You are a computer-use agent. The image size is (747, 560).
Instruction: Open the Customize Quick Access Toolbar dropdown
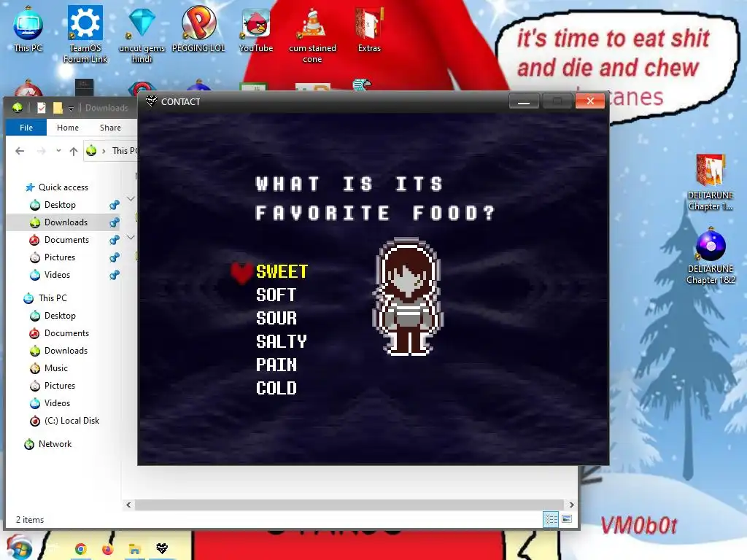coord(71,109)
